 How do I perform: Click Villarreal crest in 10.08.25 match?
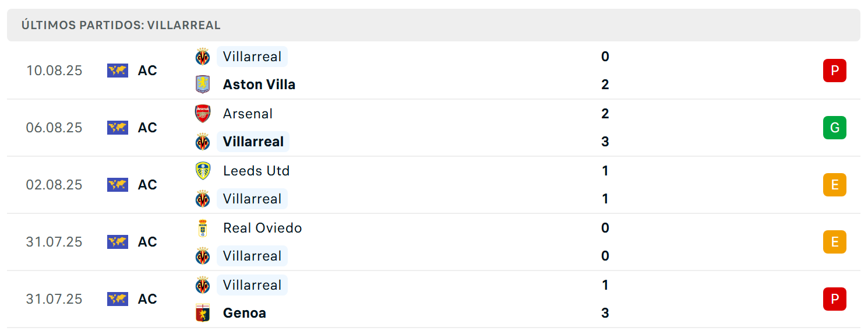tap(202, 57)
